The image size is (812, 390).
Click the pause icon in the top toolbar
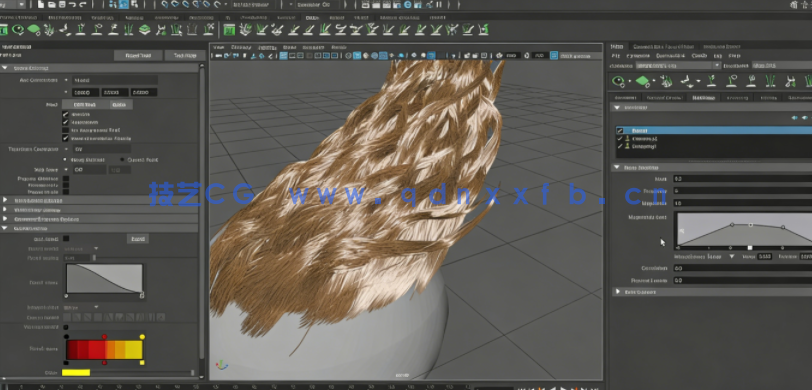coord(439,5)
